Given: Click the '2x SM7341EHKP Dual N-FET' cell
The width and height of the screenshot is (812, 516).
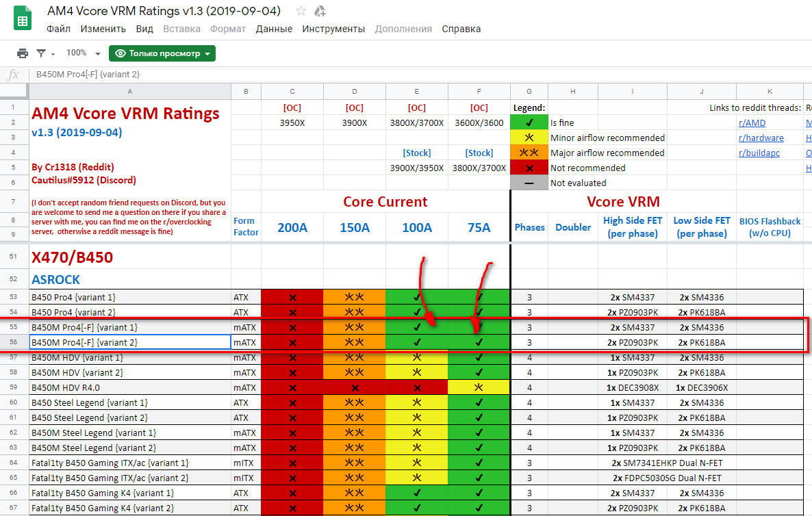Looking at the screenshot, I should 667,463.
